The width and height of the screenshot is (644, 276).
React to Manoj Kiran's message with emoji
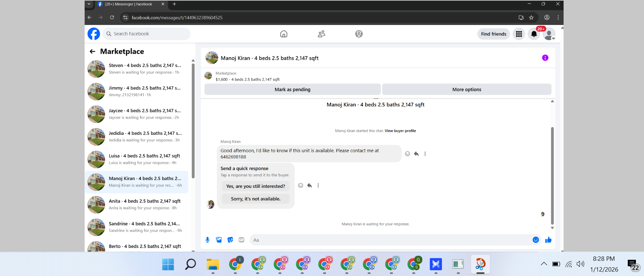click(407, 154)
